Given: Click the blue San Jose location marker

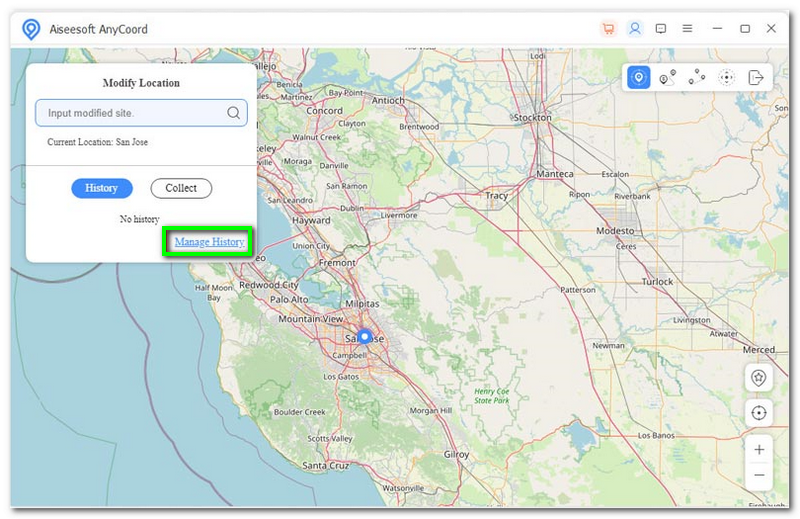Looking at the screenshot, I should pyautogui.click(x=365, y=337).
